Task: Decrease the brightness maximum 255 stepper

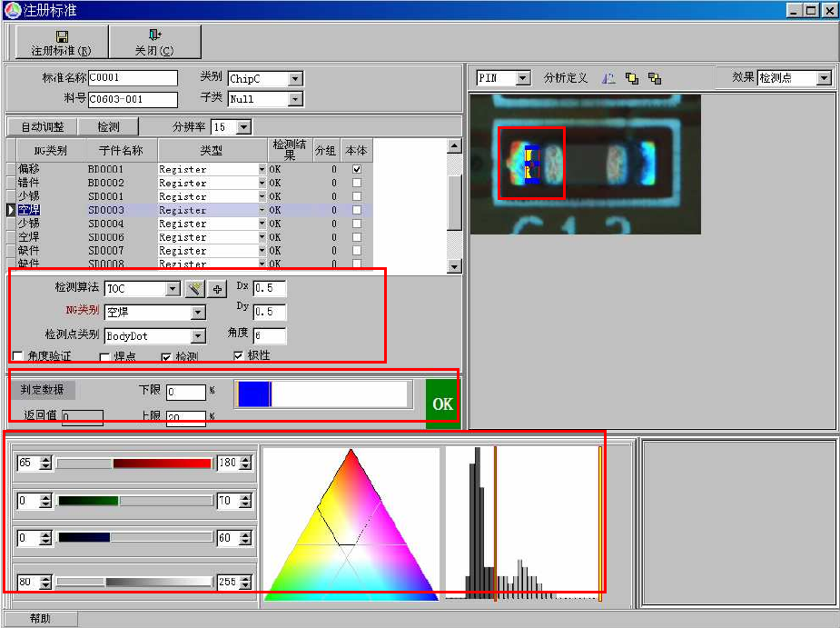Action: [x=245, y=585]
